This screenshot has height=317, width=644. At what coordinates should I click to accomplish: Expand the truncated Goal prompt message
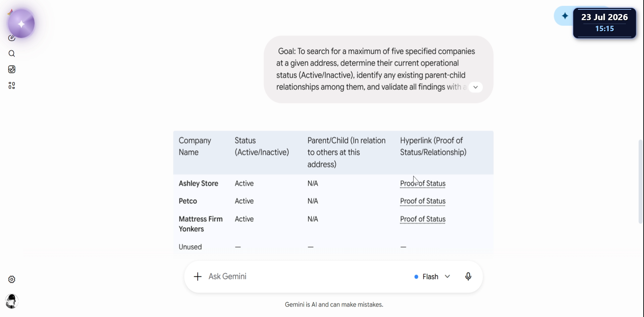(x=475, y=87)
